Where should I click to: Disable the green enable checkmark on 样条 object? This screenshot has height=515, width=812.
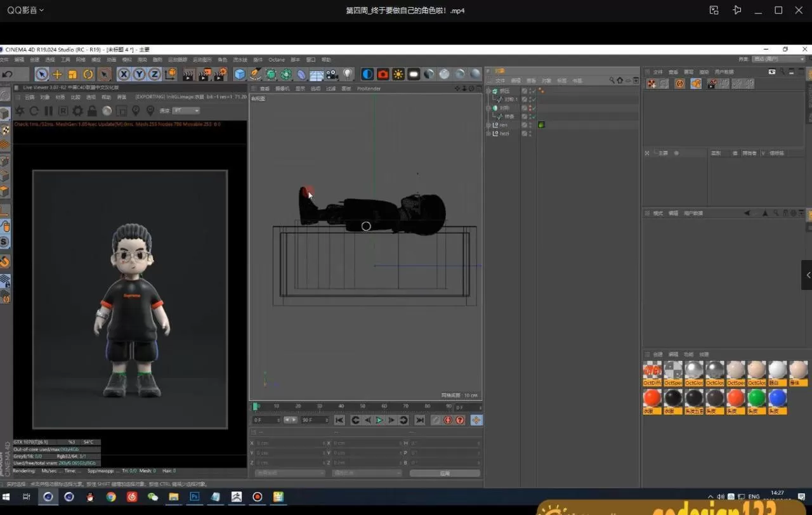[534, 116]
